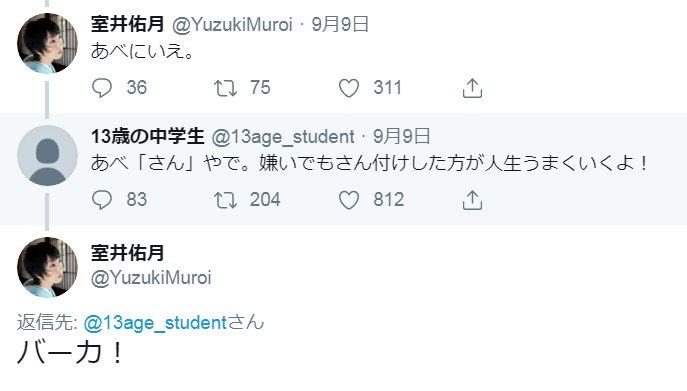Click the バーカ！ tweet text

[x=71, y=352]
